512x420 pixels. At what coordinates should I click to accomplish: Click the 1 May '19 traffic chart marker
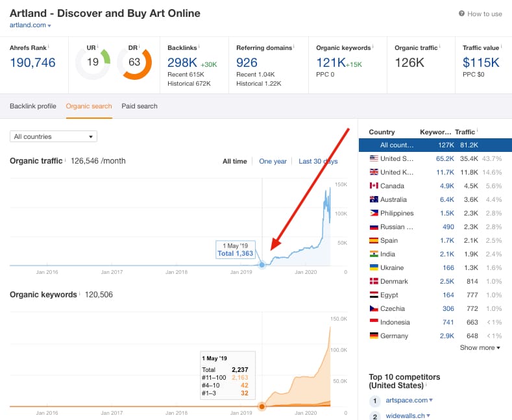tap(262, 265)
